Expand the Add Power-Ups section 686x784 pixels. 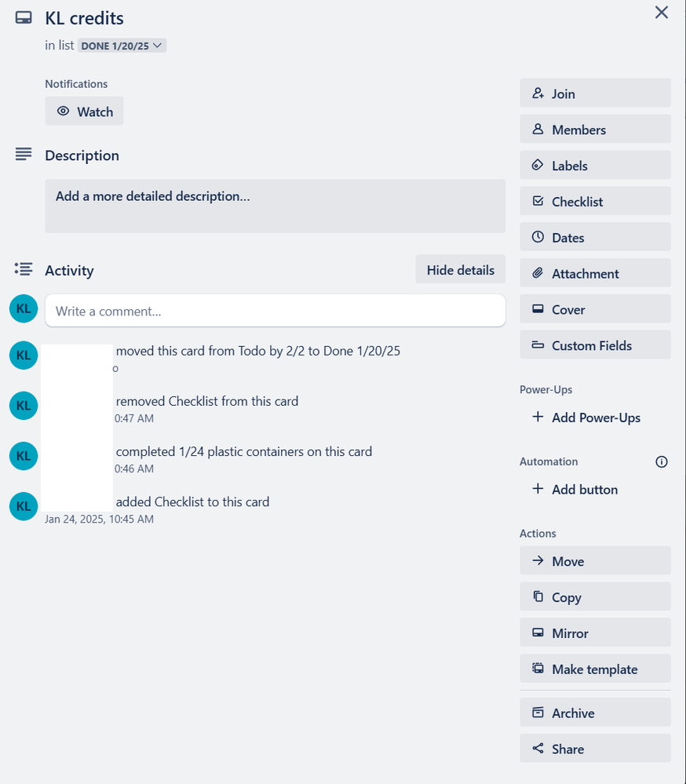(x=586, y=418)
